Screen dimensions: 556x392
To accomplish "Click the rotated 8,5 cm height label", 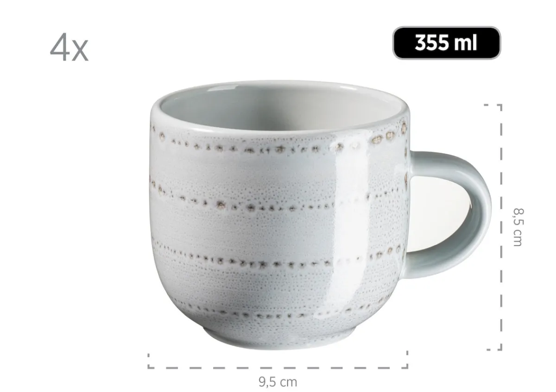I will 518,227.
